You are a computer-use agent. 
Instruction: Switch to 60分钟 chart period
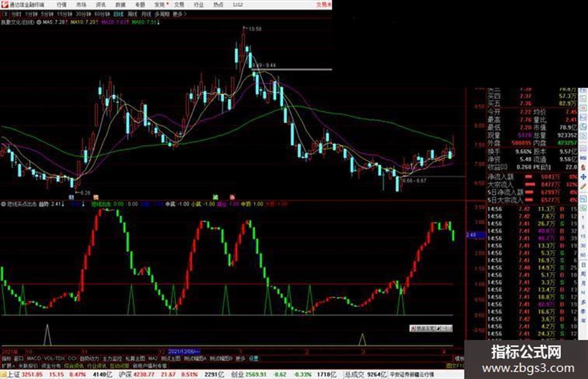102,14
